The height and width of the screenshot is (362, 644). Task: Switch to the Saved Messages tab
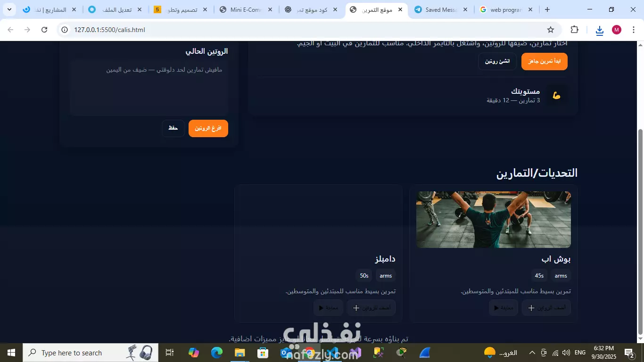[x=442, y=9]
